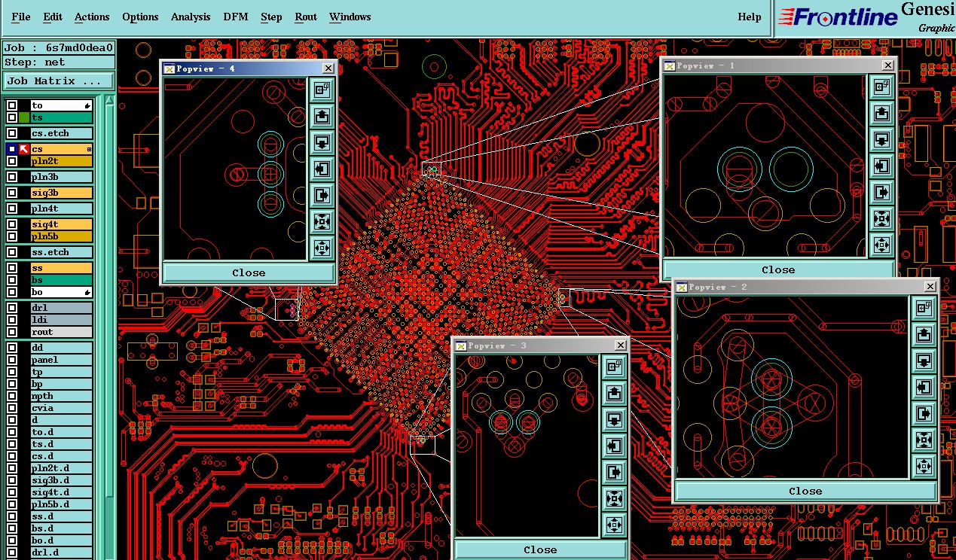Toggle the checkbox for layer 'rout'

pos(12,332)
